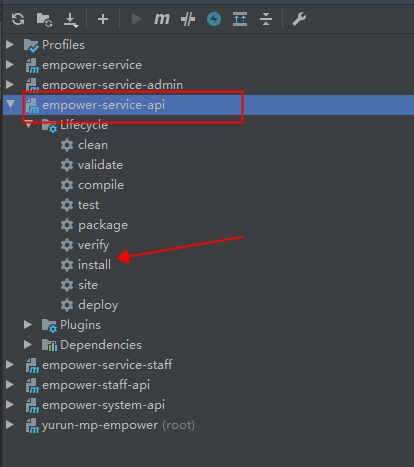
Task: Toggle Offline Mode toolbar icon
Action: coord(188,19)
